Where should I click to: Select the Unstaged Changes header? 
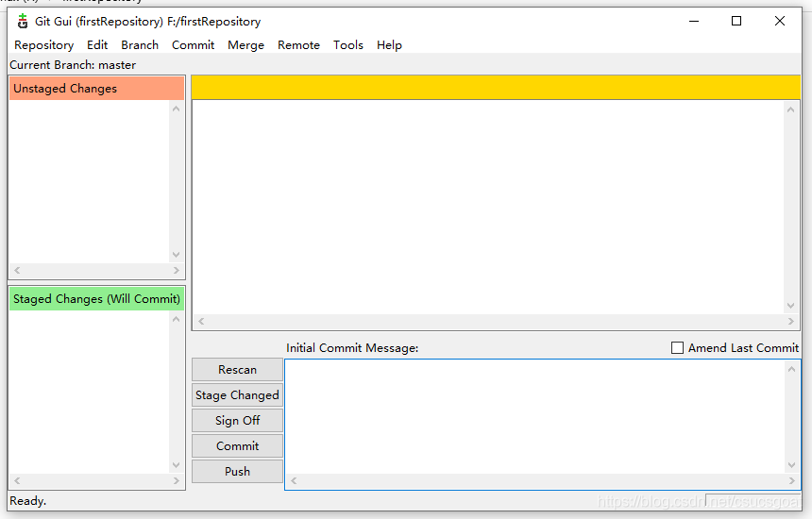[x=97, y=88]
